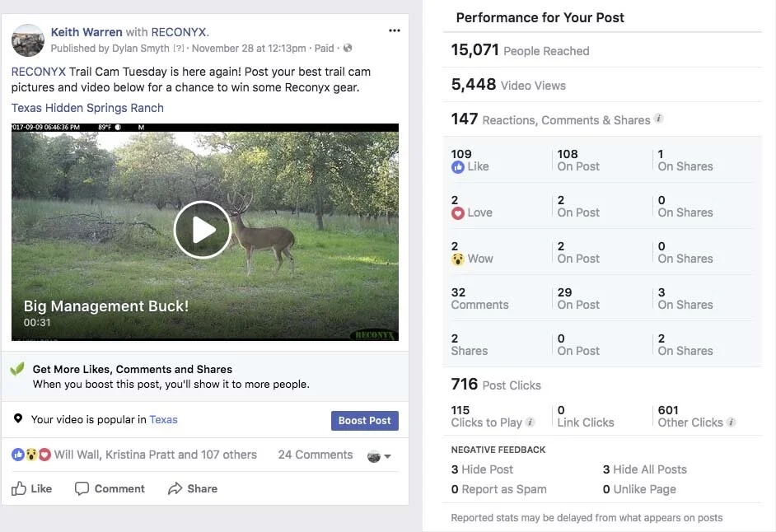Viewport: 776px width, 532px height.
Task: Open the 24 Comments link
Action: point(316,455)
